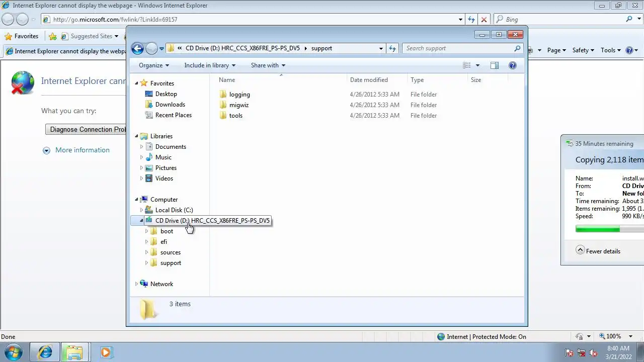Collapse the Favorites section in navigation pane

point(136,83)
